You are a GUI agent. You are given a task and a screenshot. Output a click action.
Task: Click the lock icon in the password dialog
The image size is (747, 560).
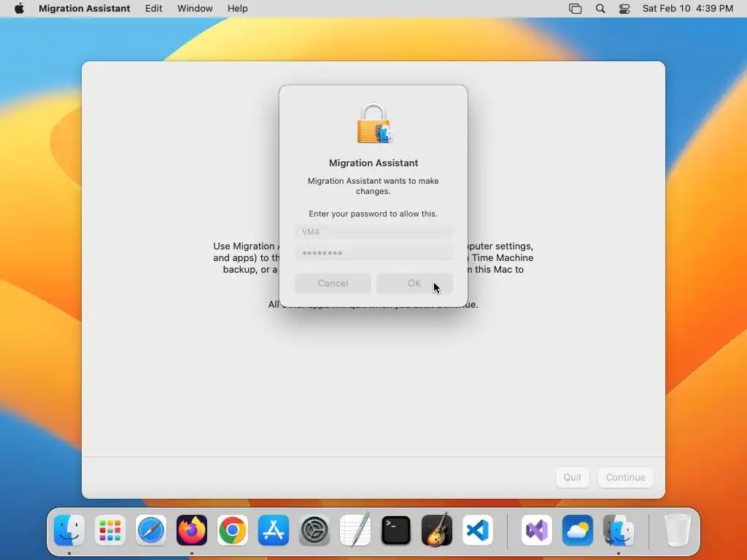click(x=374, y=123)
